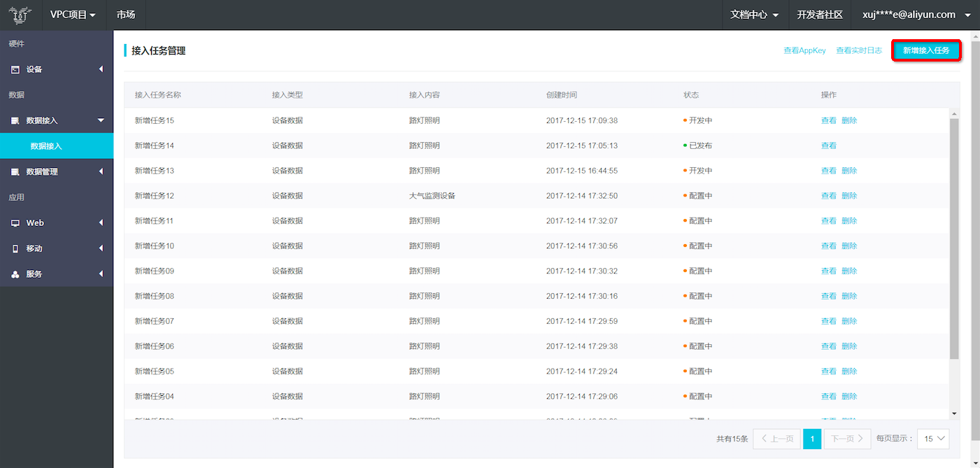This screenshot has width=980, height=468.
Task: Click the 接入任务管理 page title
Action: pyautogui.click(x=158, y=50)
